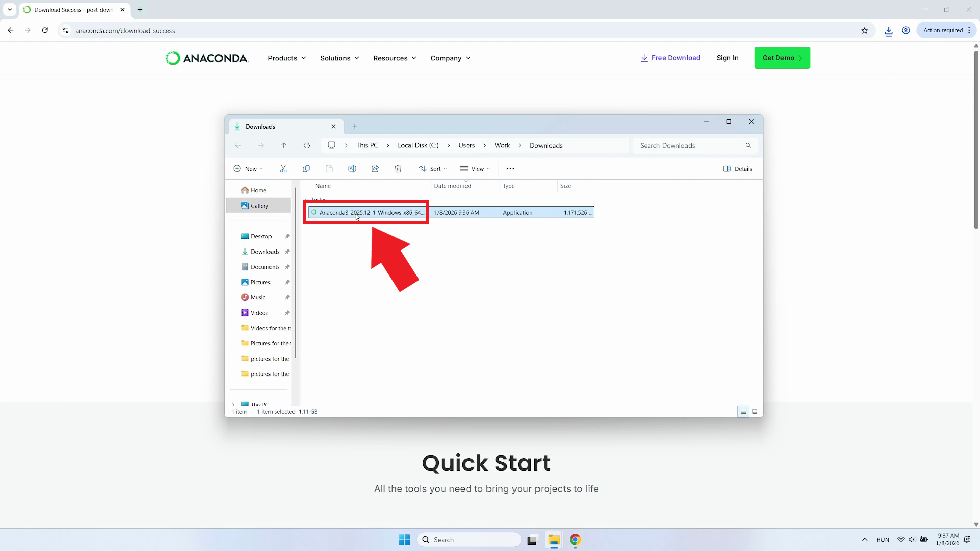Open File Explorer from the taskbar
The image size is (980, 551).
click(554, 540)
